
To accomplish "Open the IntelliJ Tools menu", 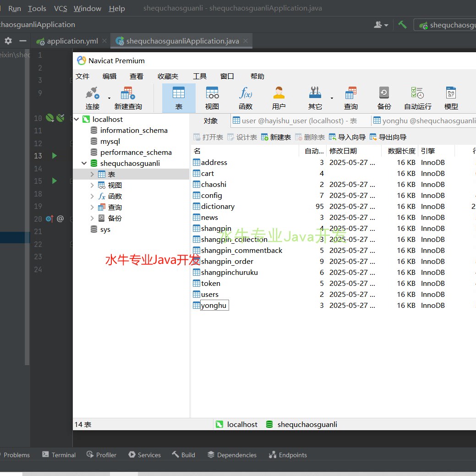I will click(x=37, y=9).
